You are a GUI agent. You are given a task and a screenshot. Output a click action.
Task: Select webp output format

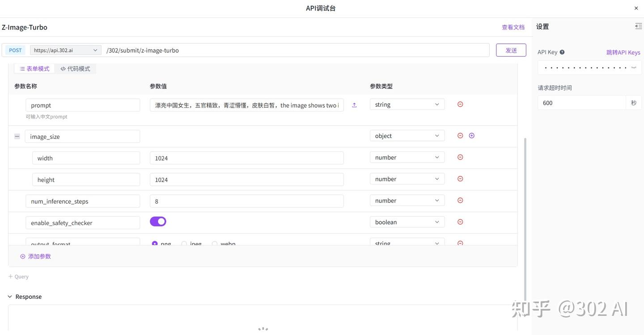[215, 243]
